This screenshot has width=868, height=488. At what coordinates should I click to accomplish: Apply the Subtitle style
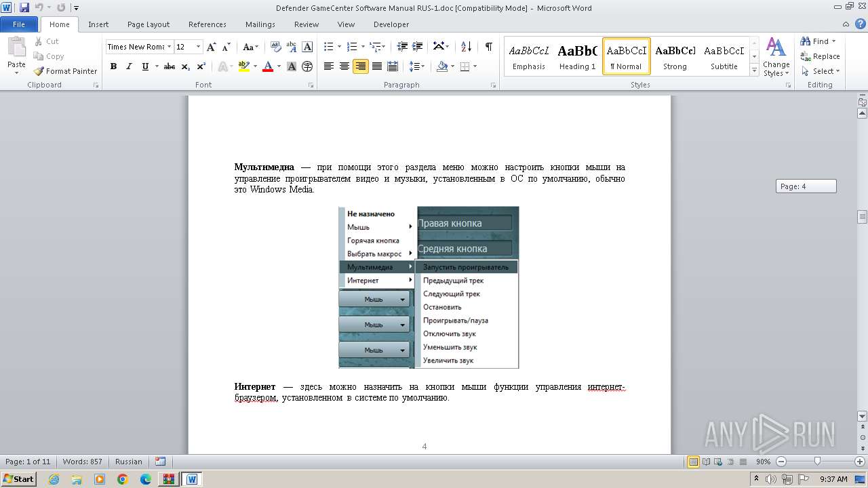coord(724,56)
